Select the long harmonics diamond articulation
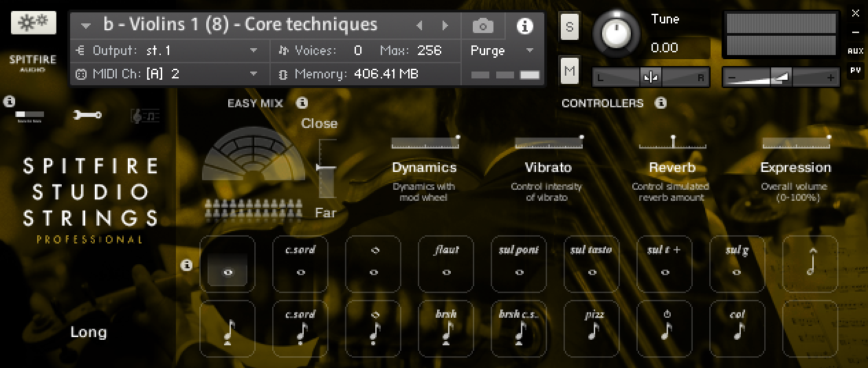868x368 pixels. 373,264
